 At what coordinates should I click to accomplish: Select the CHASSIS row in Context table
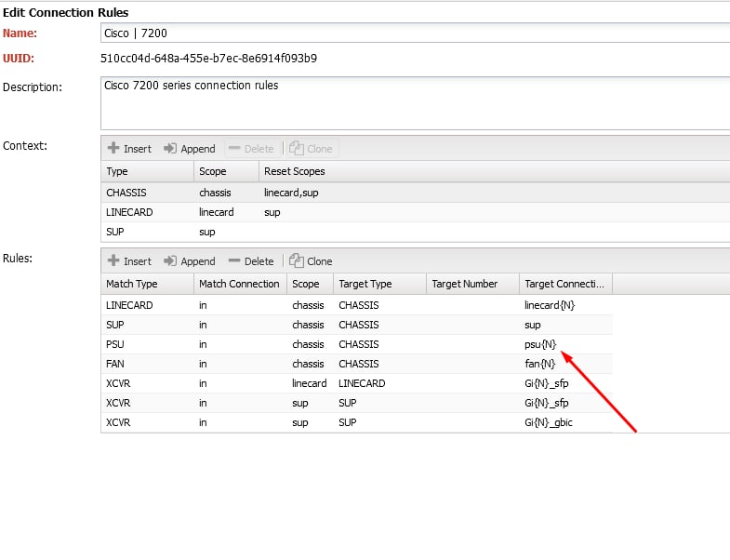[416, 193]
